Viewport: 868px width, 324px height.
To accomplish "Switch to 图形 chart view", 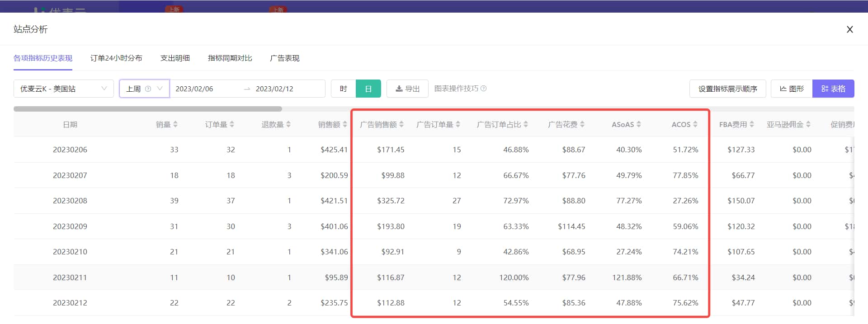I will (x=792, y=89).
